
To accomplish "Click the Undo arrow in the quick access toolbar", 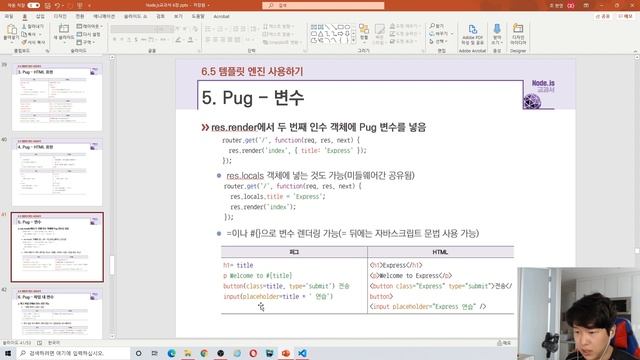I will pyautogui.click(x=58, y=5).
